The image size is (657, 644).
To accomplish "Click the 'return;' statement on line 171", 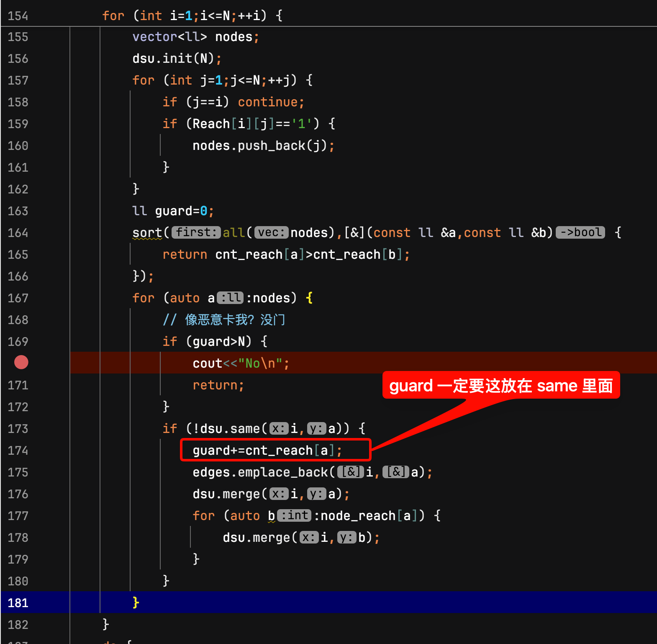I will pos(218,385).
